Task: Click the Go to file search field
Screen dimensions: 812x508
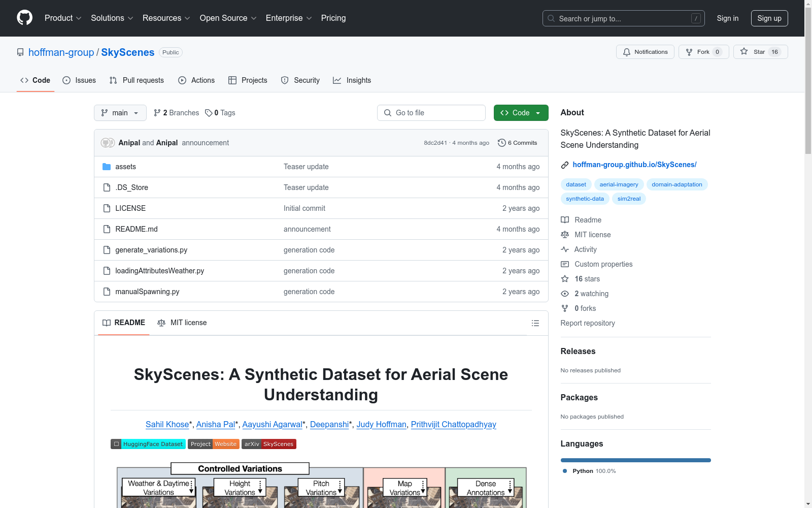Action: point(431,113)
